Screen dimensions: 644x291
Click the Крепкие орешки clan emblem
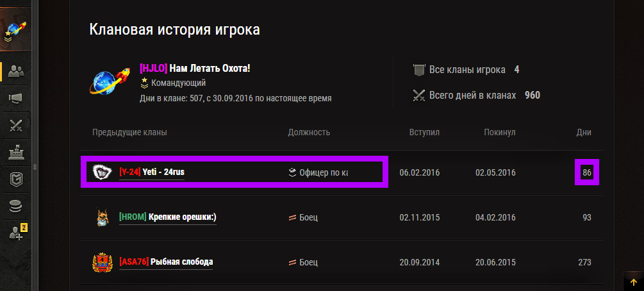click(x=102, y=218)
